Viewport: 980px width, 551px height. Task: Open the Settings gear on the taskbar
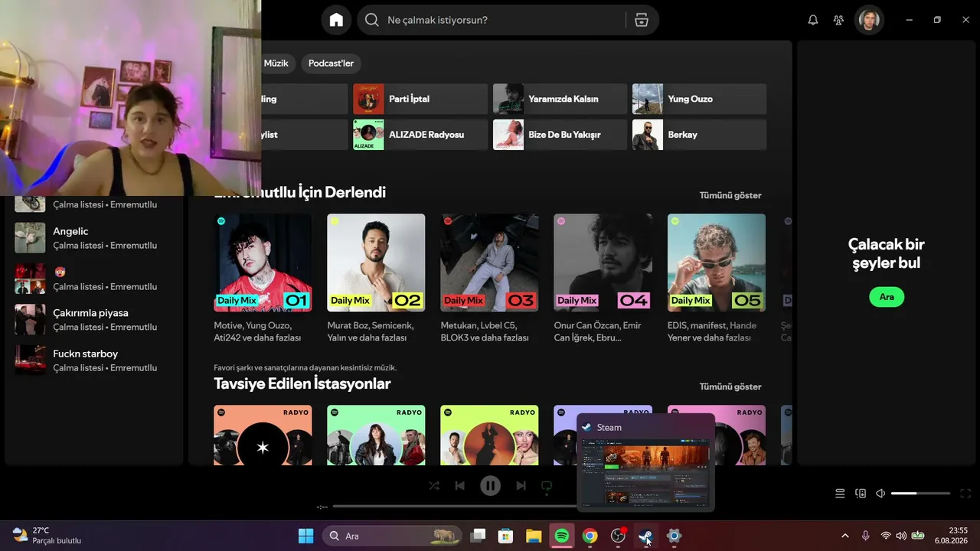click(674, 536)
